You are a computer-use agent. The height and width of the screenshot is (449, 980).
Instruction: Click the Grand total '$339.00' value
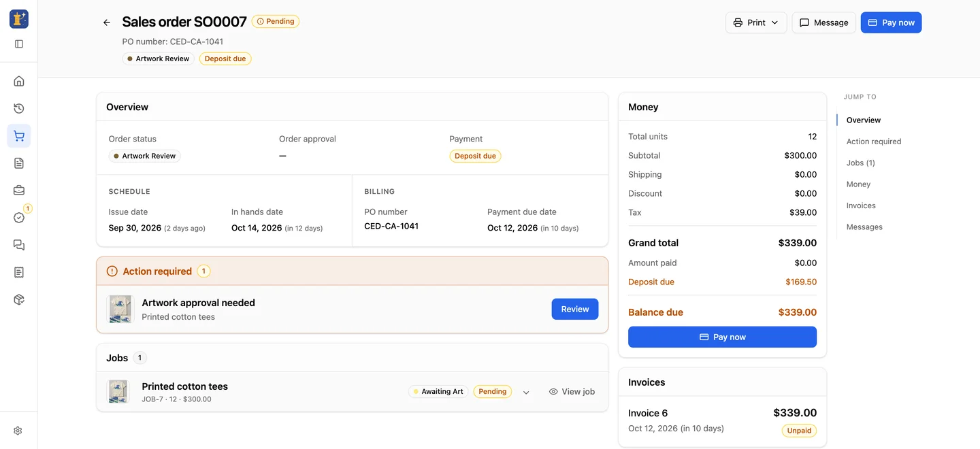pyautogui.click(x=798, y=243)
